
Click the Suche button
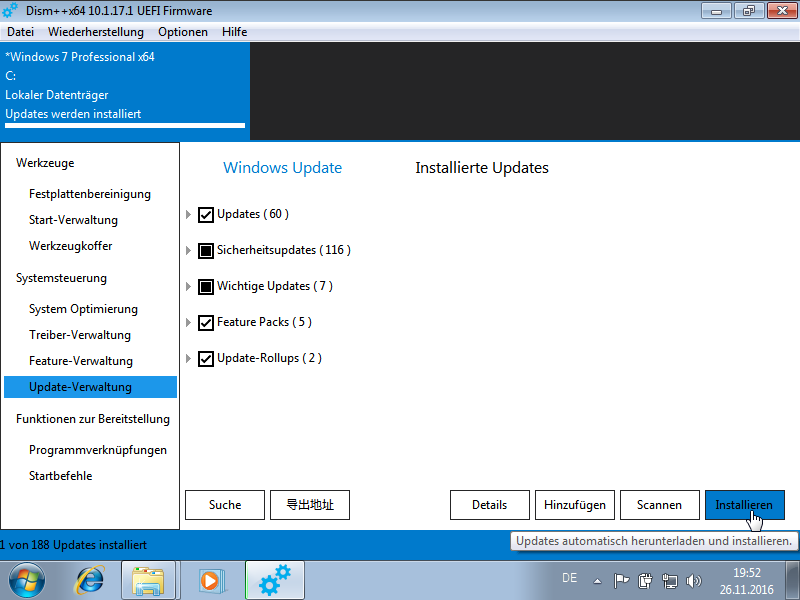click(x=225, y=505)
